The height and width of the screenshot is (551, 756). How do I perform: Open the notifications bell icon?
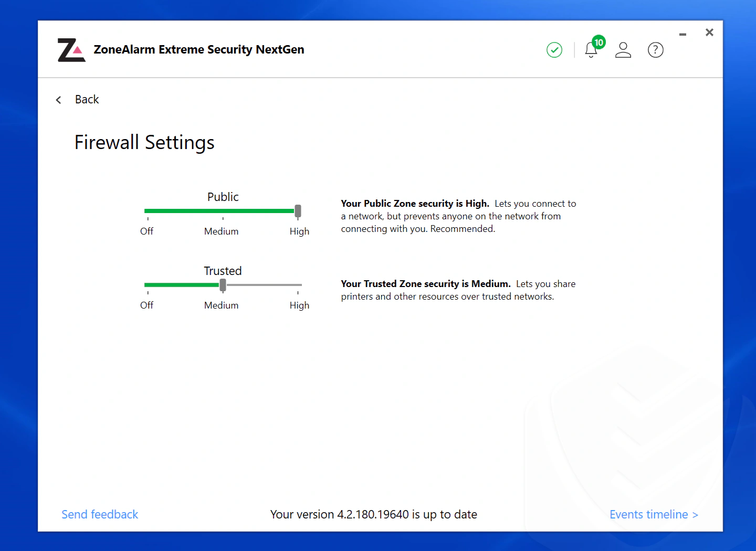pos(591,50)
